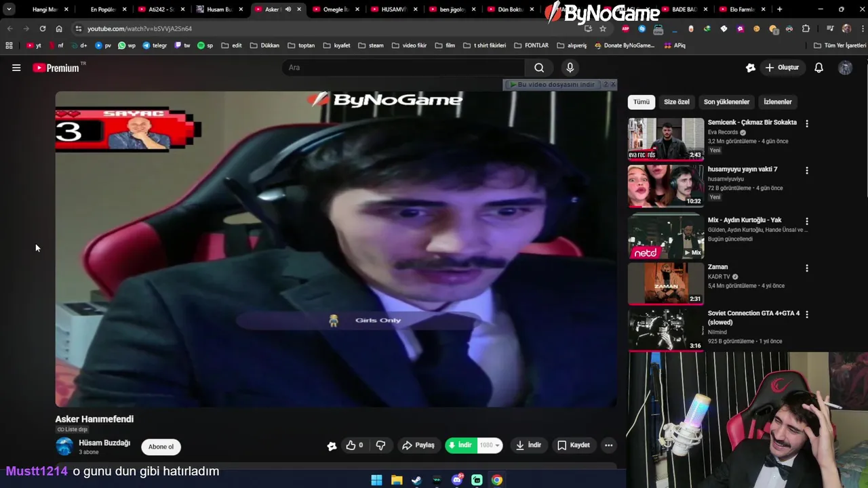Select Size özel filter chip
This screenshot has width=868, height=488.
(677, 102)
